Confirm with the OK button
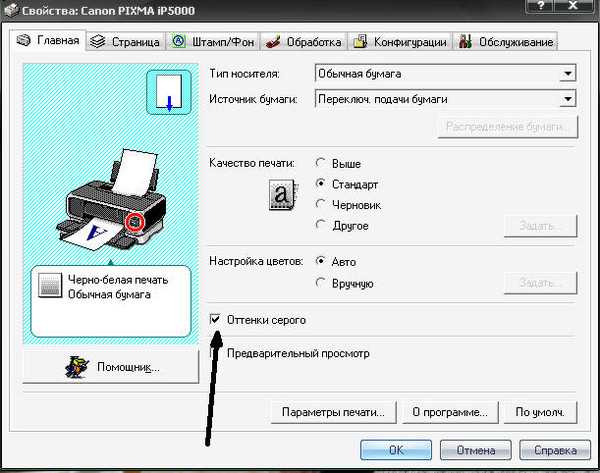 click(x=396, y=450)
